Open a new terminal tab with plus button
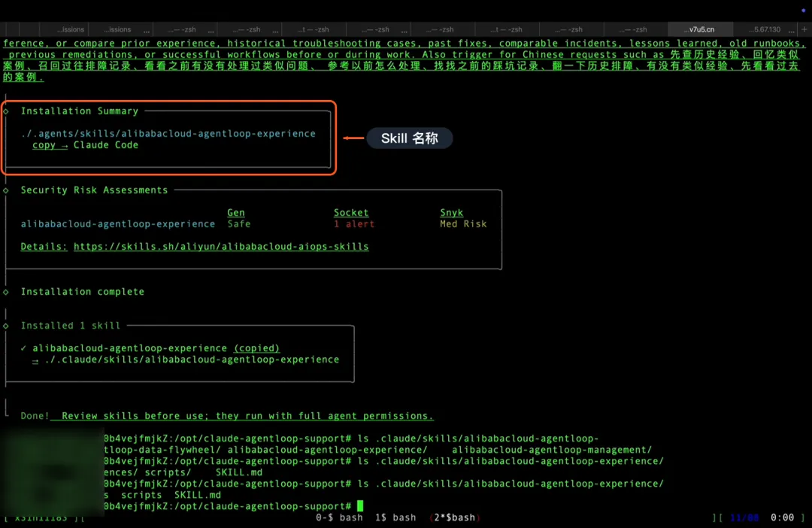 click(804, 29)
